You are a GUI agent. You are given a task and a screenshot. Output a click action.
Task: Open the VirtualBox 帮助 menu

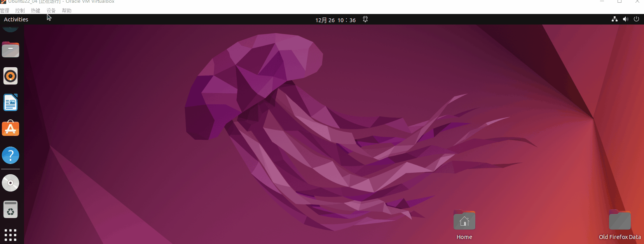[67, 11]
